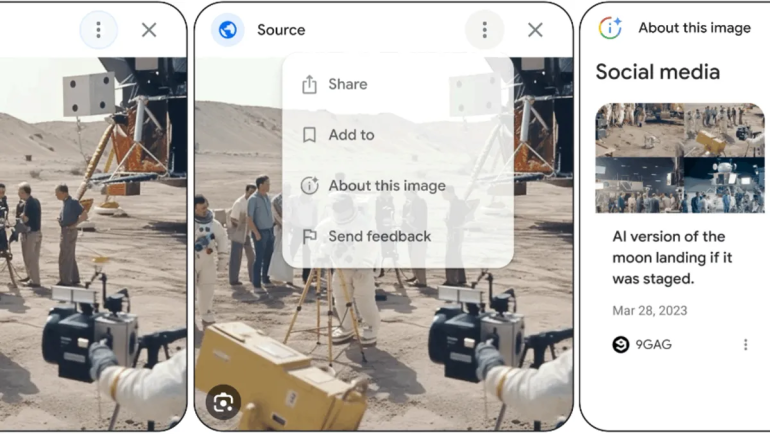Viewport: 770px width, 434px height.
Task: Click the Share upload icon
Action: click(309, 84)
